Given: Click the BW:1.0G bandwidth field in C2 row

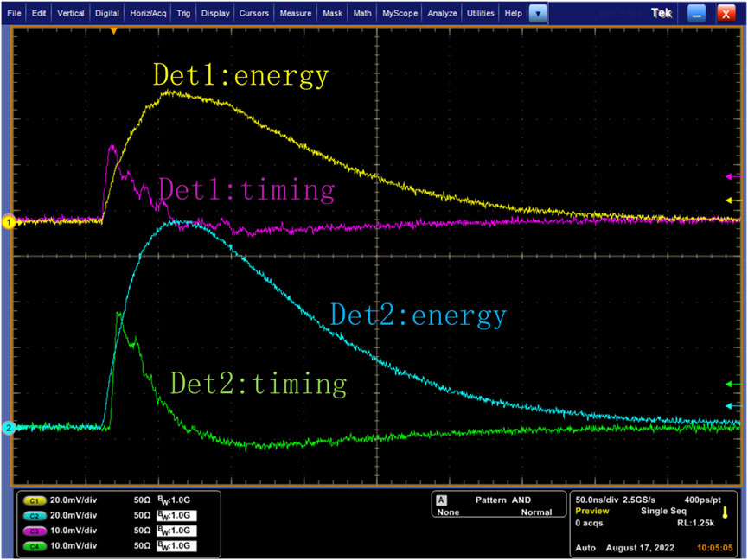Looking at the screenshot, I should click(x=176, y=515).
